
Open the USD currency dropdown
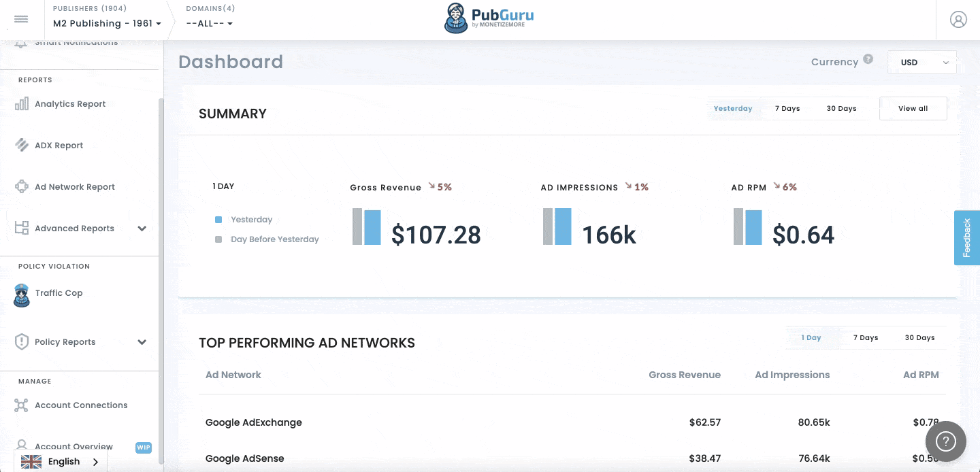coord(922,62)
